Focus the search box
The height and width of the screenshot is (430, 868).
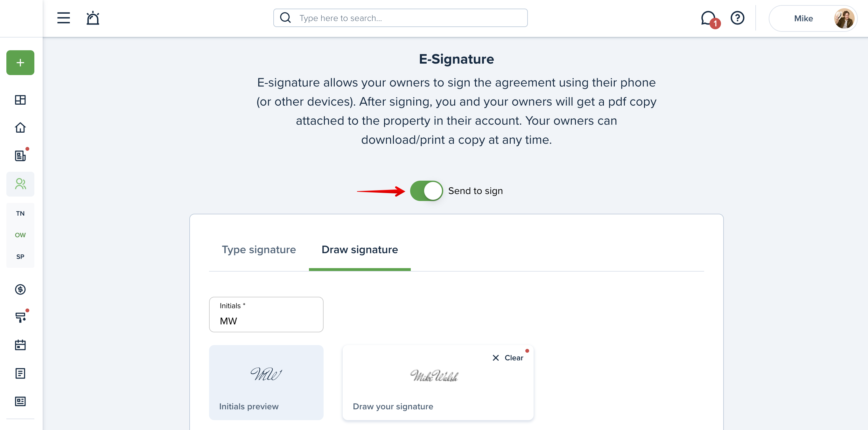click(x=400, y=18)
